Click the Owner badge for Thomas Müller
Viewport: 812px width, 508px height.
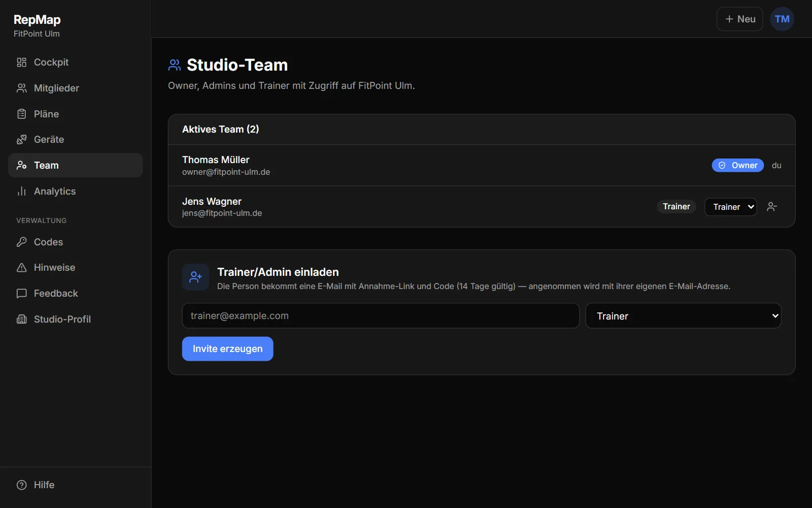pyautogui.click(x=737, y=166)
